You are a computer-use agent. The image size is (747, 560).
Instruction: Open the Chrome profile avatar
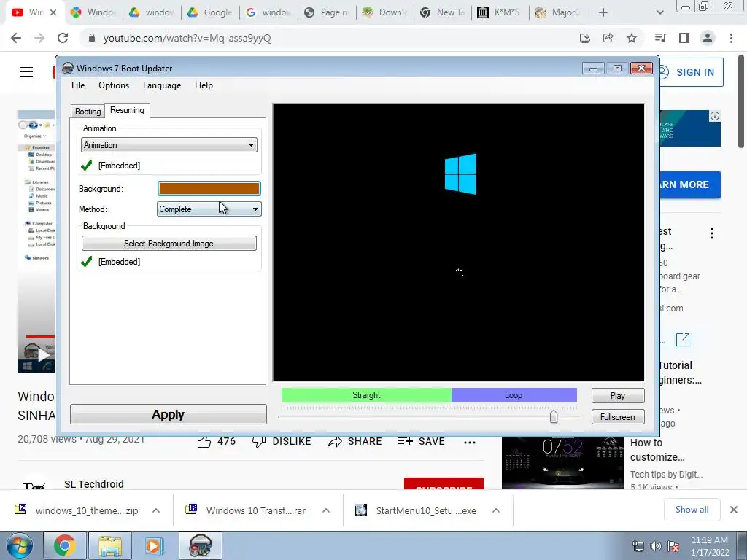(708, 38)
